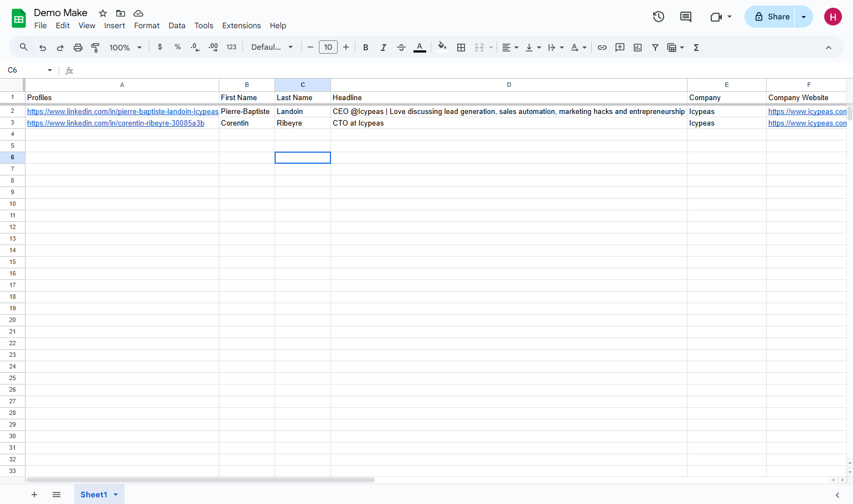Open the fill color picker
853x504 pixels.
click(x=442, y=47)
